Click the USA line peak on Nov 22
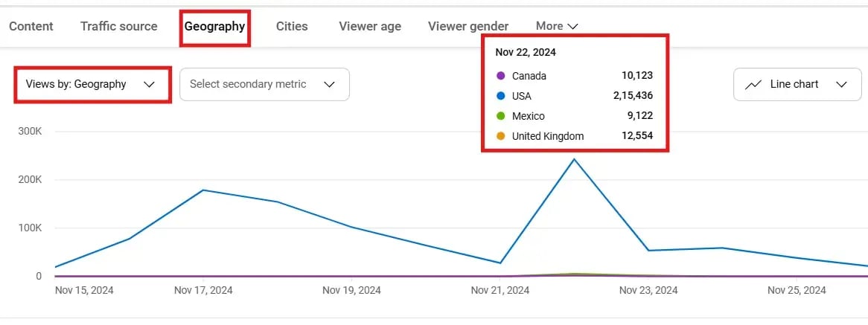This screenshot has width=868, height=325. click(x=574, y=159)
